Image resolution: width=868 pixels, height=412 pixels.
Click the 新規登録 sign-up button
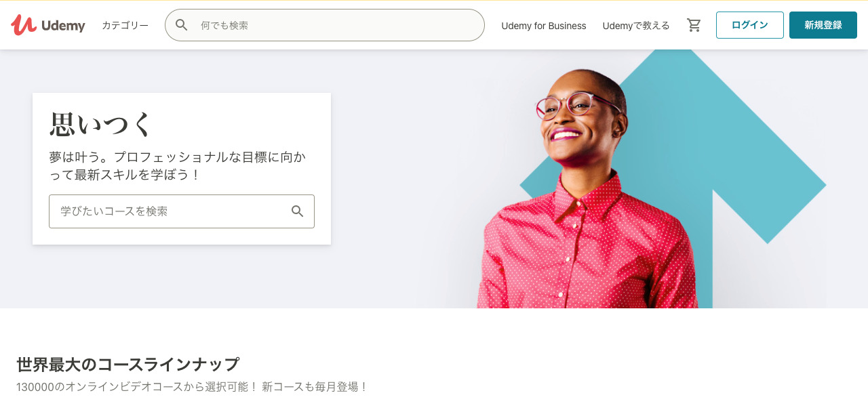click(823, 25)
